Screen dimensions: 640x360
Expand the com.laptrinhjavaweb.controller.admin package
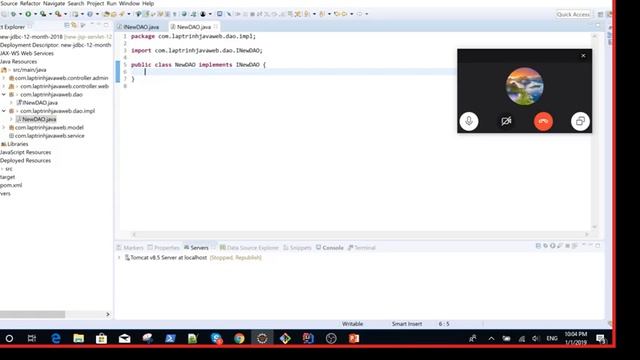click(4, 78)
